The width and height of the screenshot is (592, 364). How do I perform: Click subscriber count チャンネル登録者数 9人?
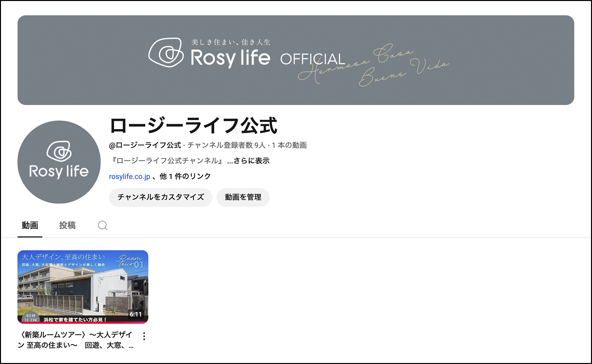coord(226,145)
